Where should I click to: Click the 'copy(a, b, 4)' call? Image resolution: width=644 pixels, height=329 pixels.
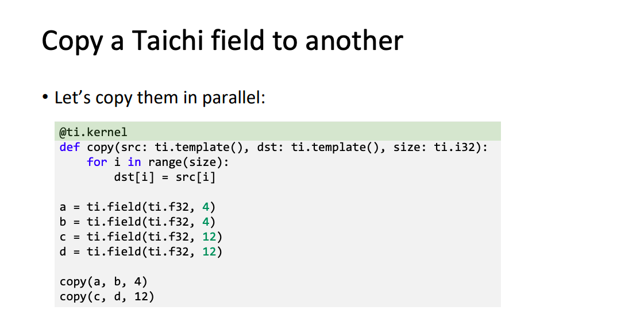click(103, 281)
